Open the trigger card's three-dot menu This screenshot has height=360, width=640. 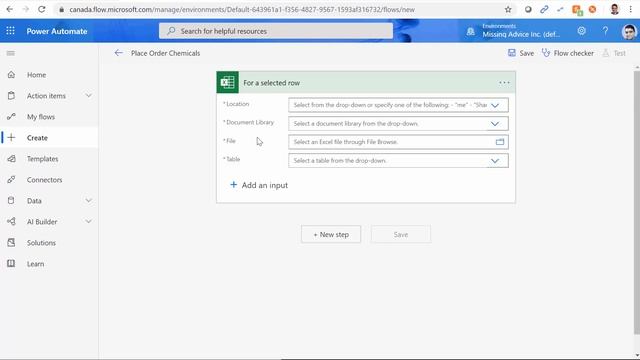504,83
